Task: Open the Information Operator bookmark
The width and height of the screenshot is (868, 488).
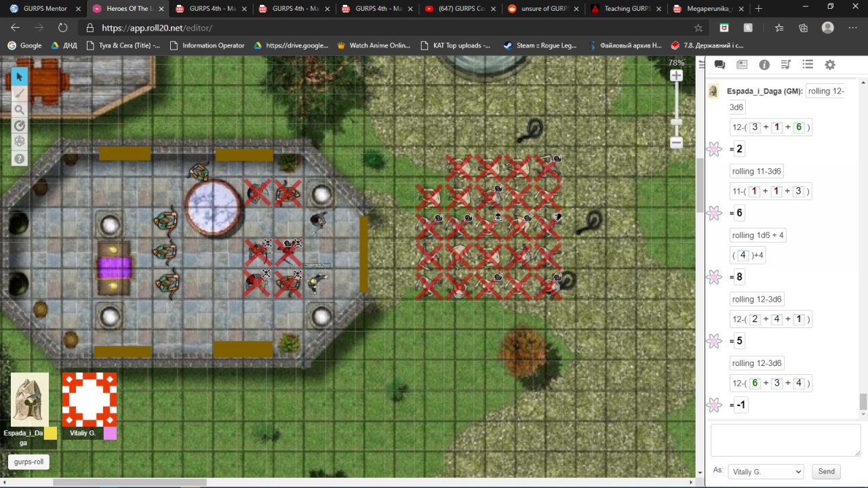Action: [x=207, y=45]
